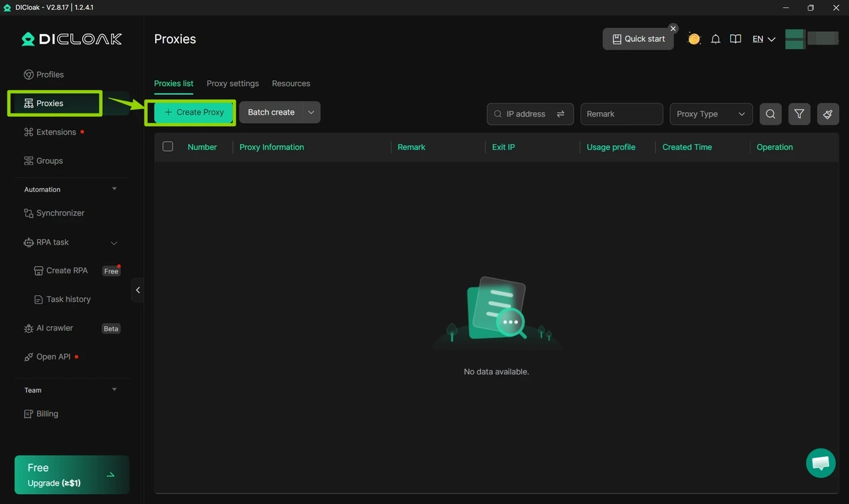This screenshot has width=849, height=504.
Task: Click the DICloak logo
Action: [71, 38]
